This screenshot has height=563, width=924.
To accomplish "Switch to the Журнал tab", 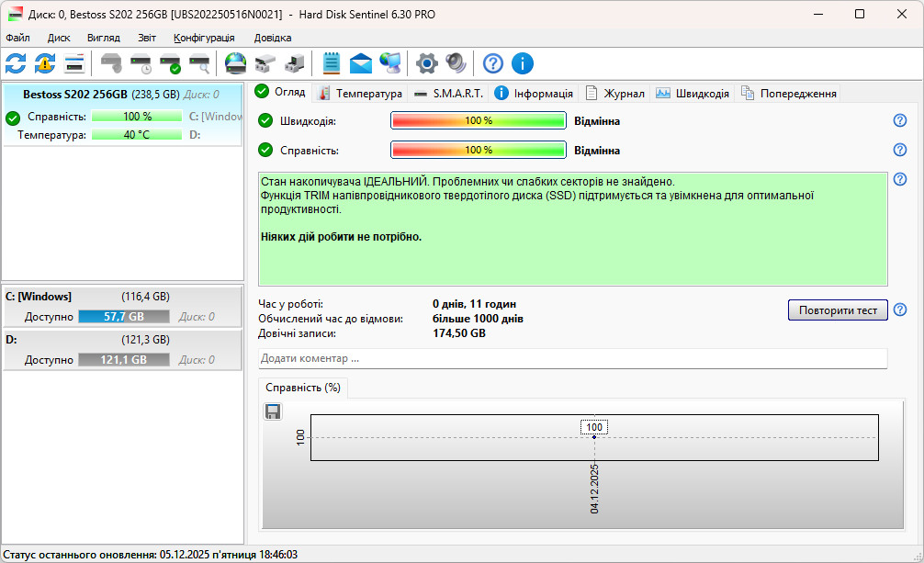I will tap(615, 93).
